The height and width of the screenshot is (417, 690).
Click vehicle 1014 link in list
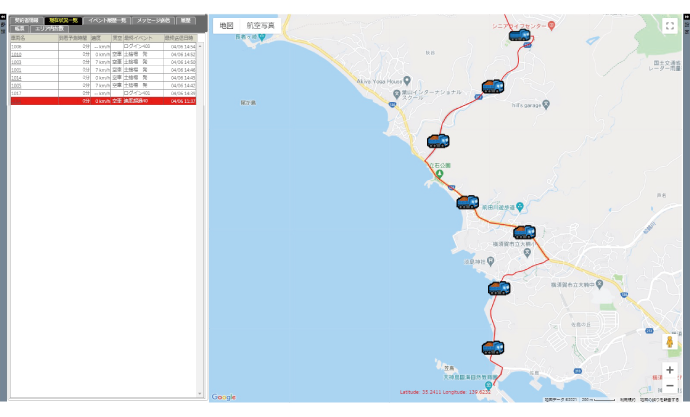pos(17,77)
